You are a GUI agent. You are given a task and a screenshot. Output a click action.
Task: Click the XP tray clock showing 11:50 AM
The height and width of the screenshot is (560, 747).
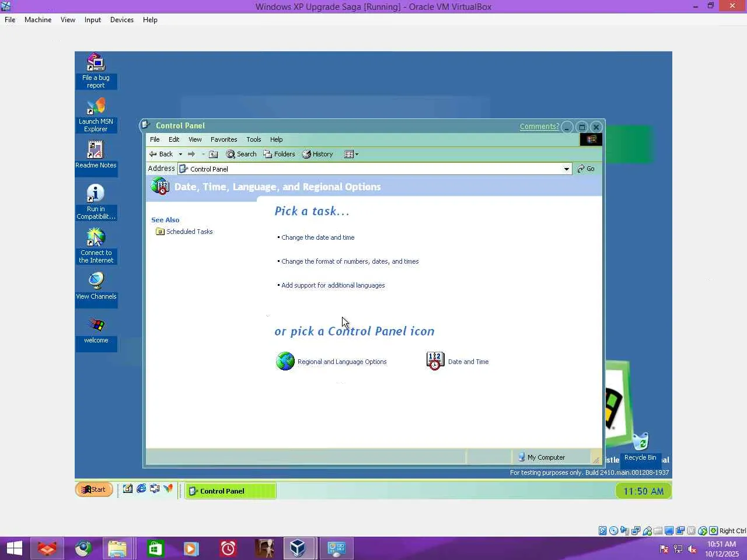(x=643, y=491)
